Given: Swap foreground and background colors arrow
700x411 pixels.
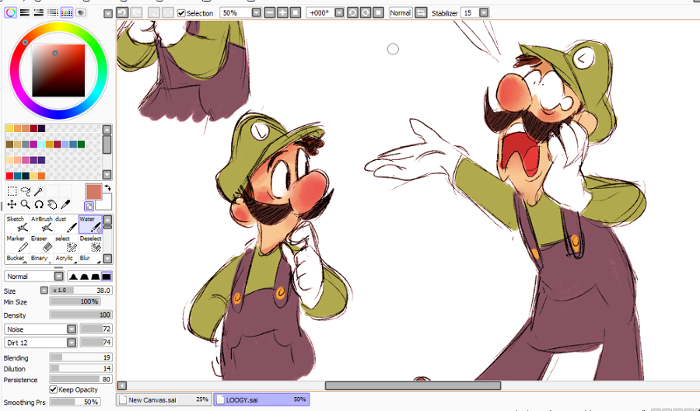Looking at the screenshot, I should click(108, 188).
